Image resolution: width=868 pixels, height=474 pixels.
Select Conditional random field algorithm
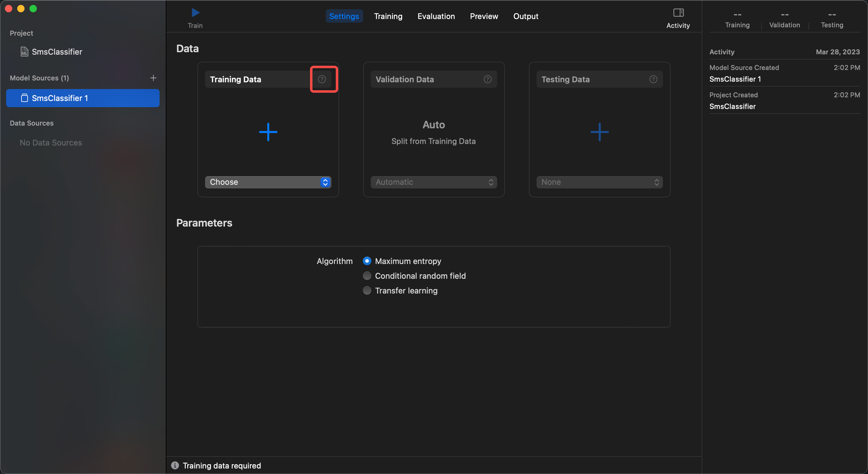click(367, 276)
